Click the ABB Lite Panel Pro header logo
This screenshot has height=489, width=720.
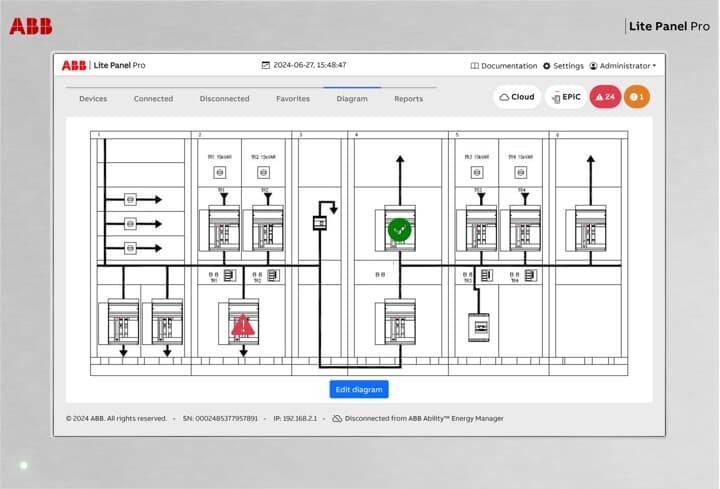103,65
